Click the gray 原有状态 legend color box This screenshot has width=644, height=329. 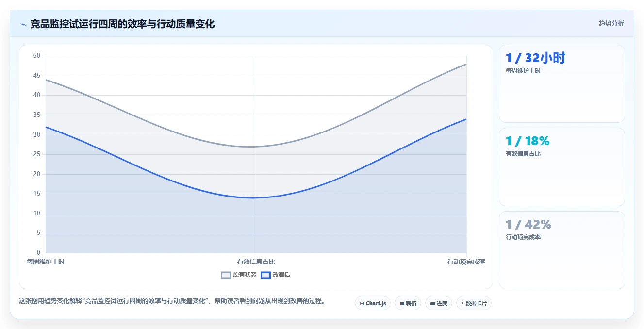click(226, 275)
